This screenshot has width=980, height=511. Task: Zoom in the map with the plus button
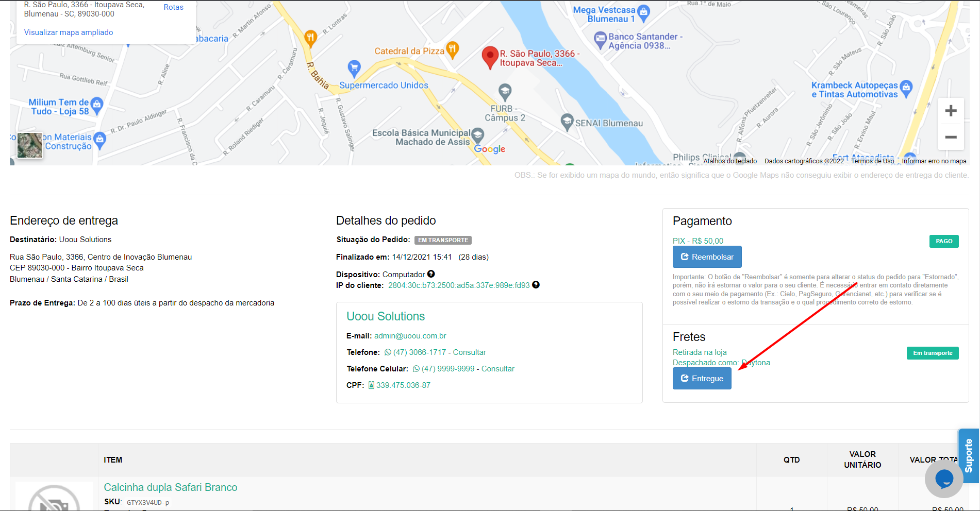click(x=951, y=111)
